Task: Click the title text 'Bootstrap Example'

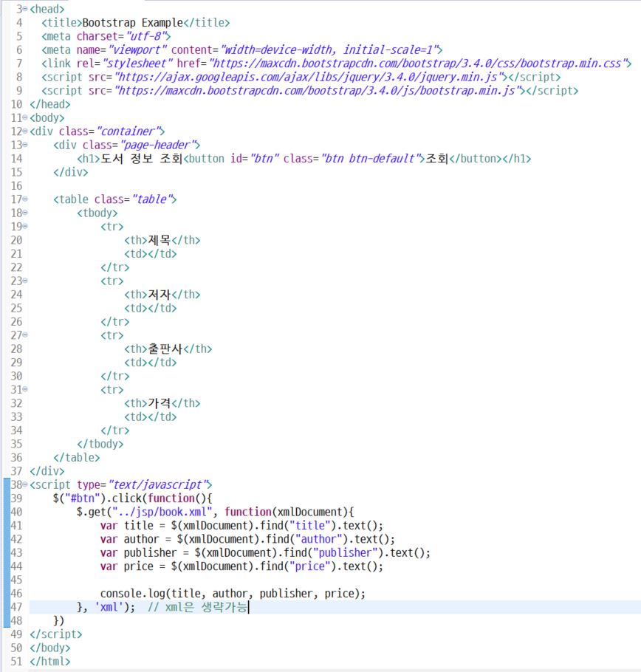Action: 132,23
